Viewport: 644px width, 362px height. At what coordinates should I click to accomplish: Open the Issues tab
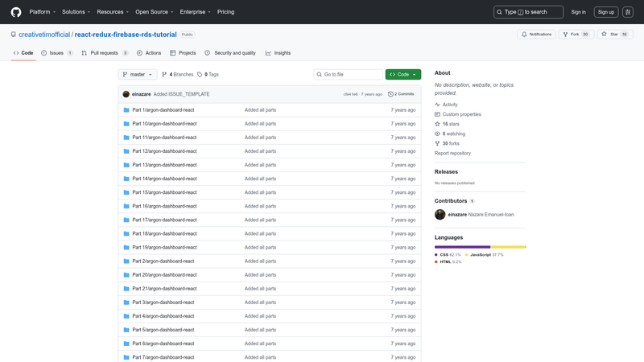point(56,53)
